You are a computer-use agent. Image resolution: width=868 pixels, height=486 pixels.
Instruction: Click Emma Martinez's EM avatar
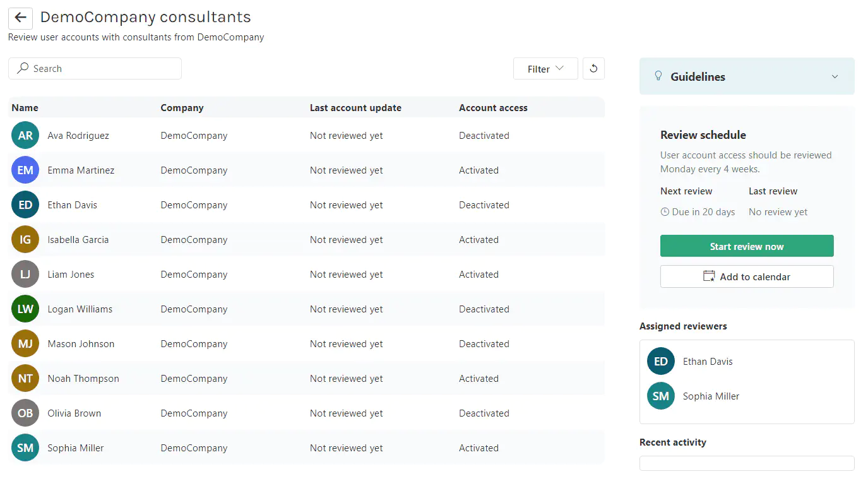pos(25,170)
